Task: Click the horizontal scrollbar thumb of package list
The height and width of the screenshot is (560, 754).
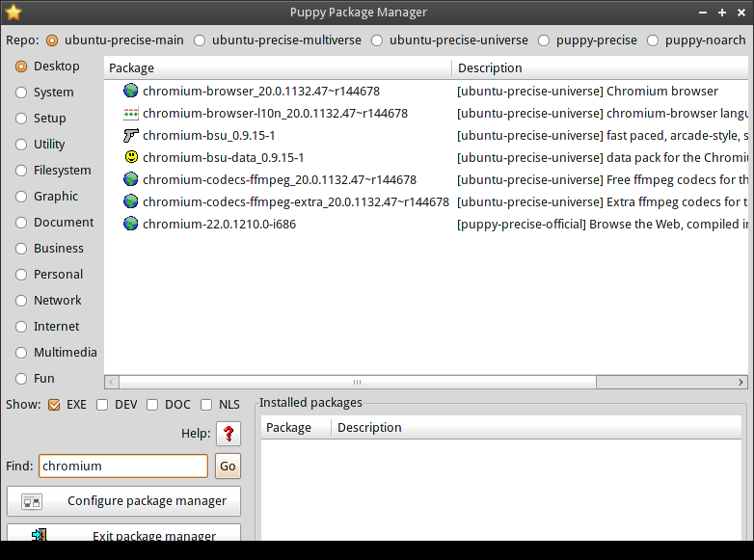Action: click(x=358, y=382)
